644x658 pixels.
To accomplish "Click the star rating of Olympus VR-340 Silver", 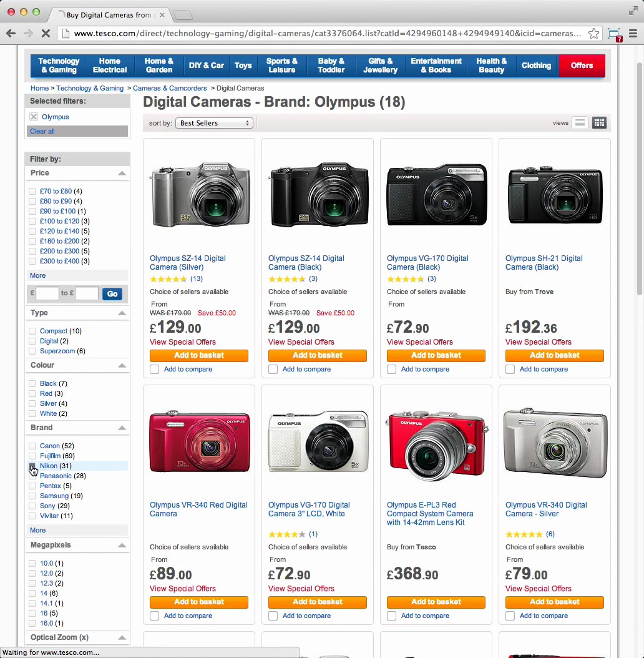I will tap(524, 534).
